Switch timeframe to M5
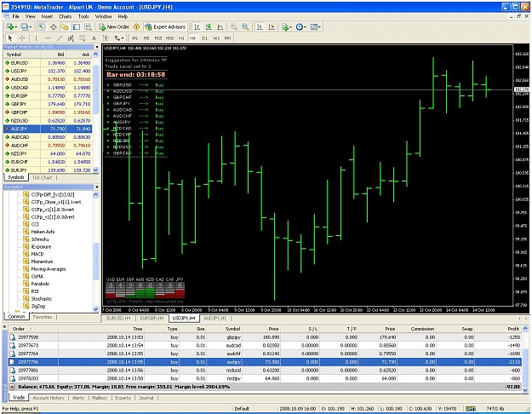 (x=146, y=38)
